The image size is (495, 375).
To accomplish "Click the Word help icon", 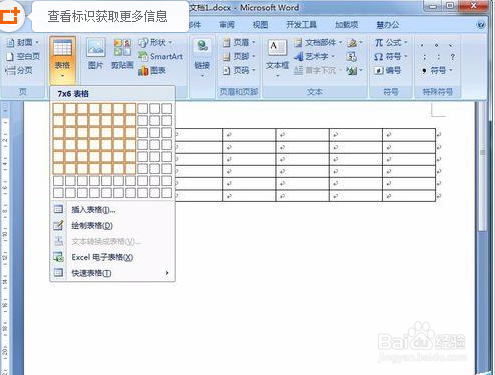I will pyautogui.click(x=481, y=25).
